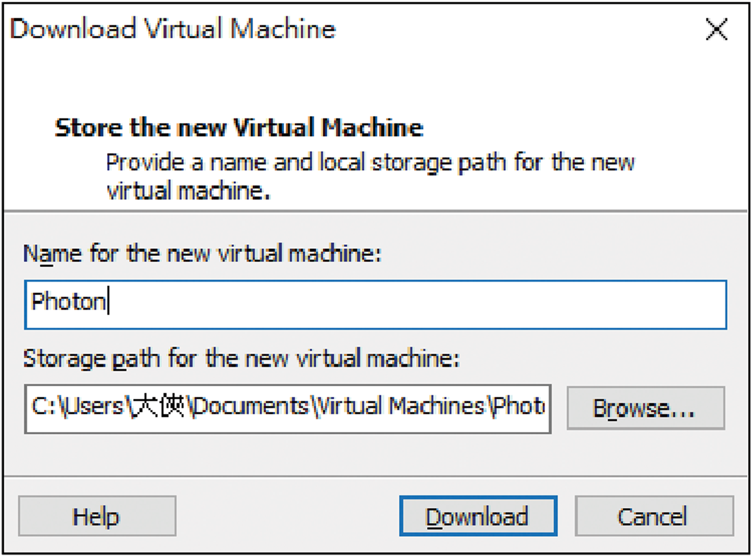The image size is (753, 560).
Task: Focus the storage path text field
Action: [288, 409]
